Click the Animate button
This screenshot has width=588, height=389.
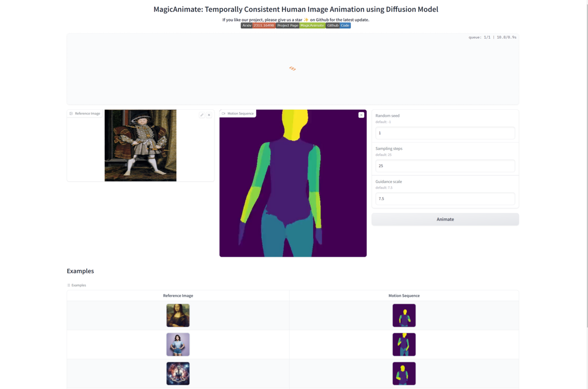click(445, 219)
